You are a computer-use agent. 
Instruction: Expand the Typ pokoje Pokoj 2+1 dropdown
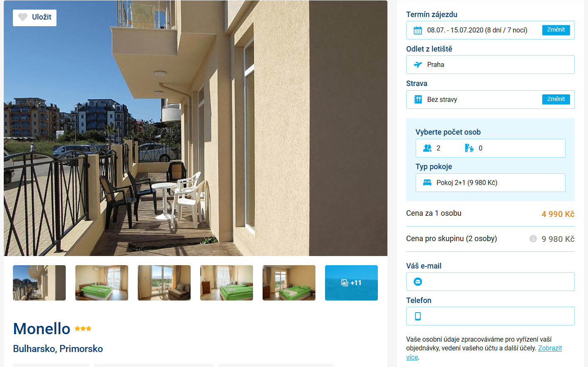[x=490, y=182]
